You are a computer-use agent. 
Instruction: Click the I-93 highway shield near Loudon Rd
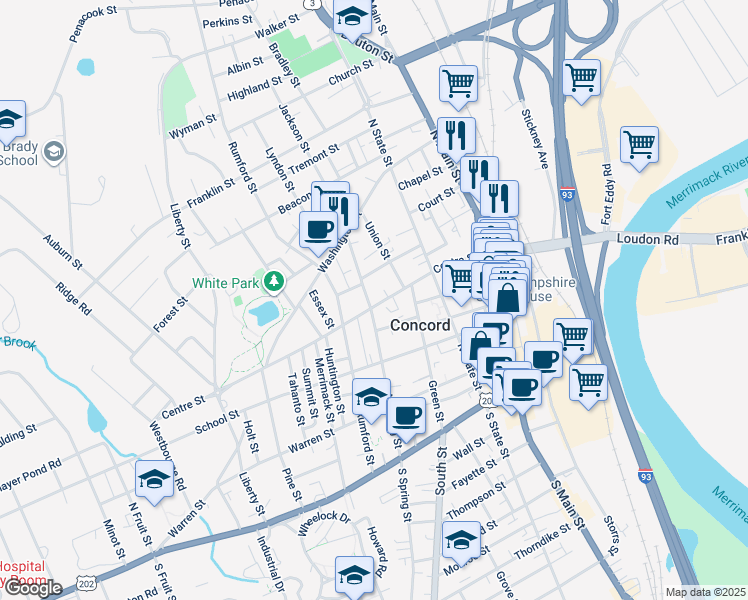point(567,194)
